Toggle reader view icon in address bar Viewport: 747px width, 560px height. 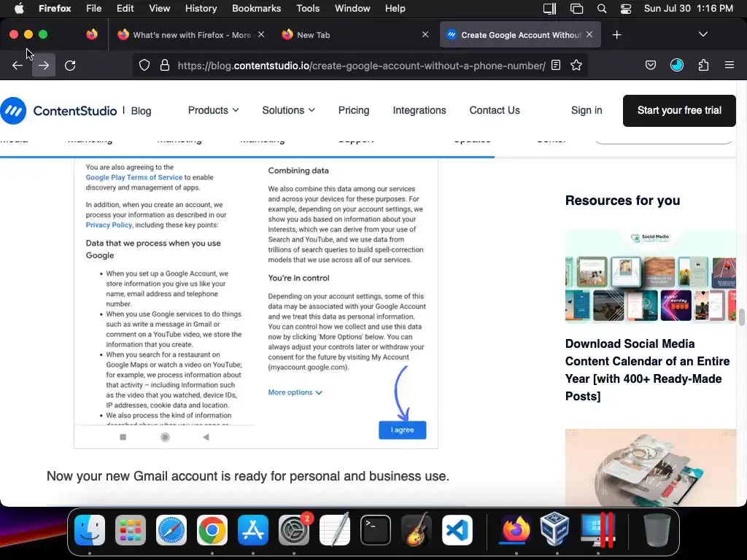coord(555,65)
